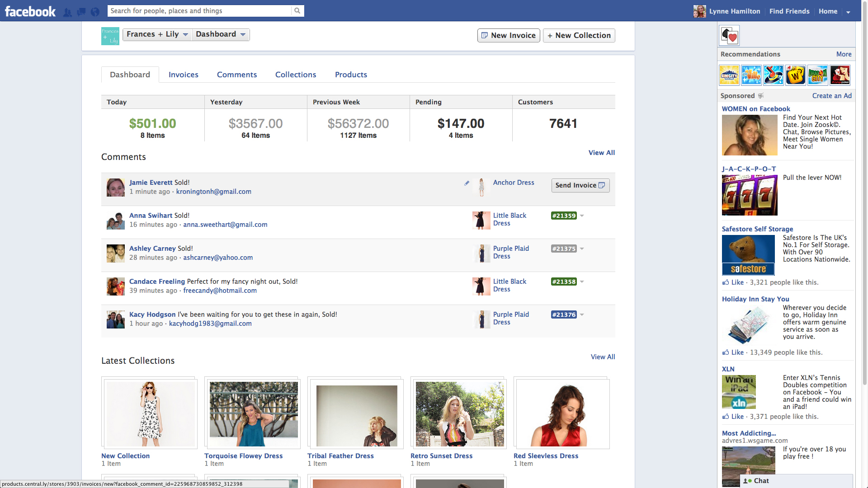Open the account menu arrow beside Home
The height and width of the screenshot is (488, 868).
coord(848,12)
